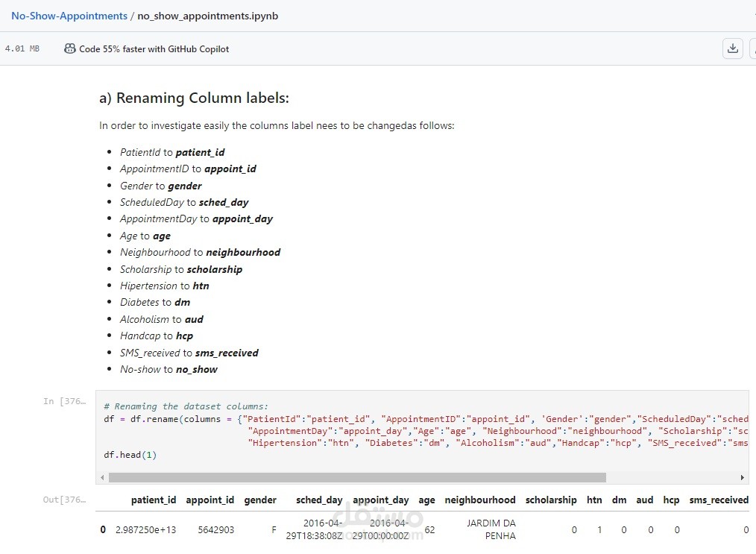
Task: Open the GitHub Copilot promotion link
Action: point(154,49)
